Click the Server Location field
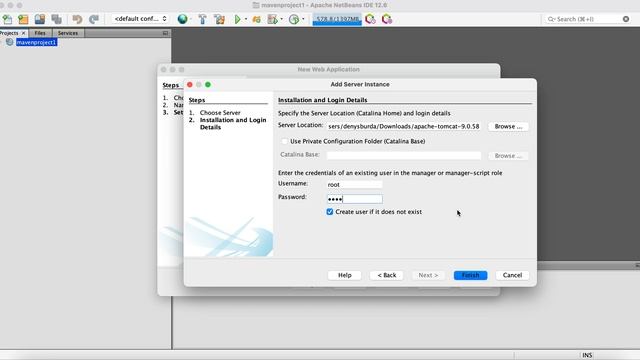Viewport: 640px width, 360px height. click(x=404, y=127)
